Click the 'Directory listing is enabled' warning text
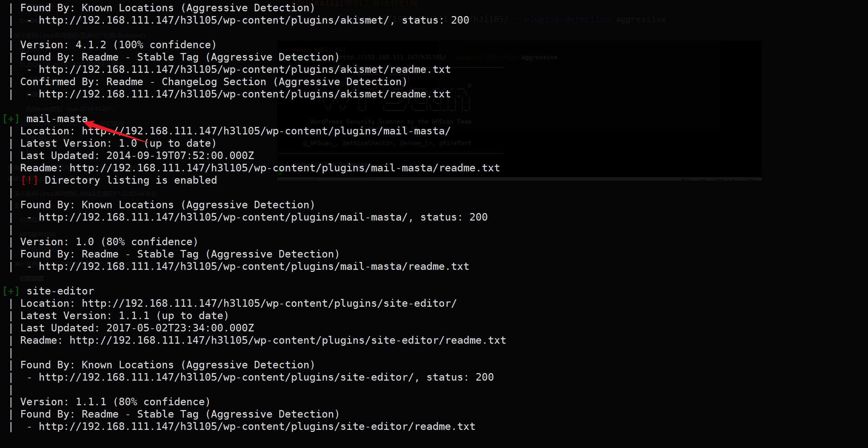 click(131, 180)
